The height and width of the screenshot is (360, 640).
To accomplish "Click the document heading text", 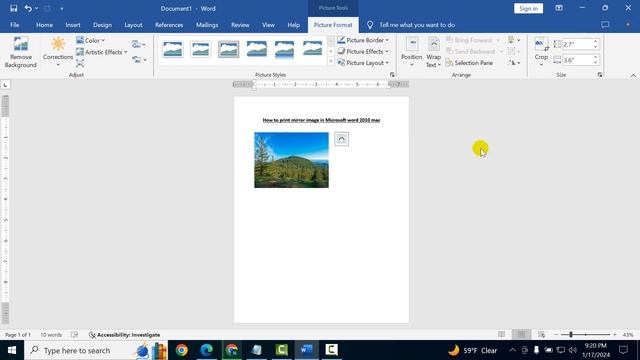I will [321, 120].
